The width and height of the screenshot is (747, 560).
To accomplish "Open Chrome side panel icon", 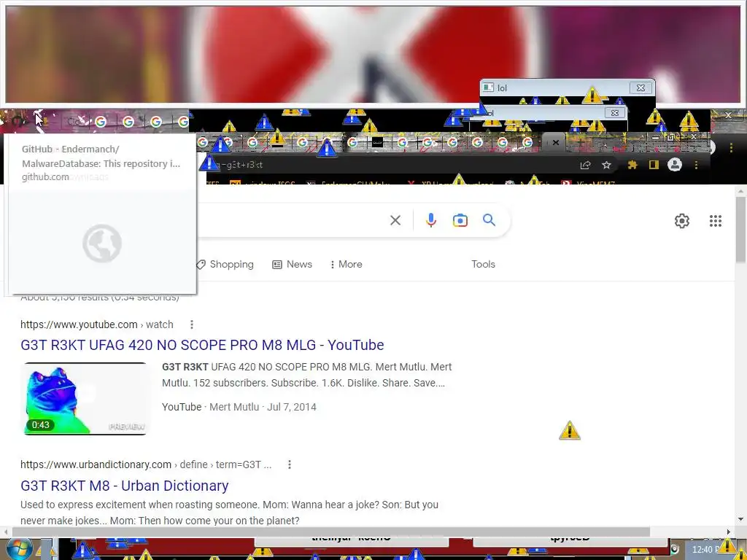I will pos(654,165).
